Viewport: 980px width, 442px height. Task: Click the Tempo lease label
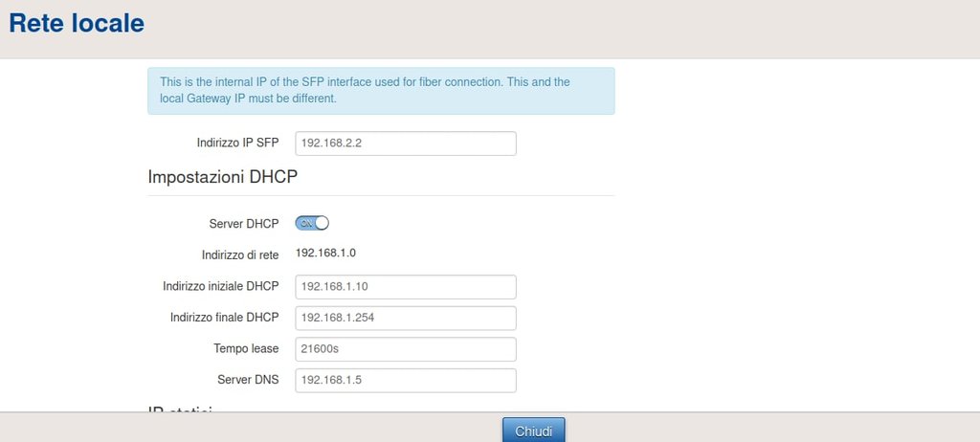point(246,349)
